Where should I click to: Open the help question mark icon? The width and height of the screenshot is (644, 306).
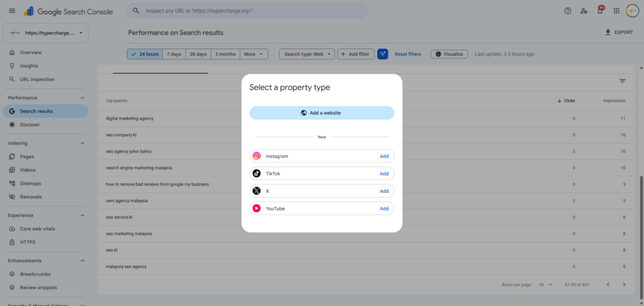[568, 11]
